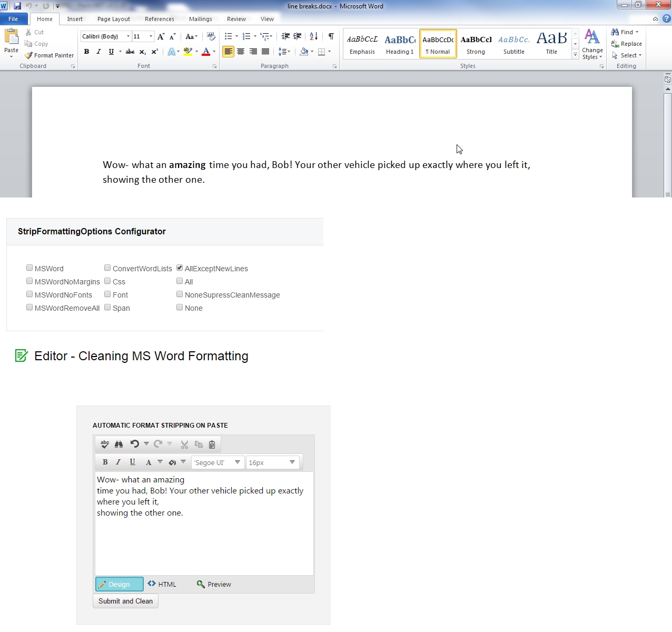Screen dimensions: 672x632
Task: Click the spell check icon in editor
Action: 105,445
